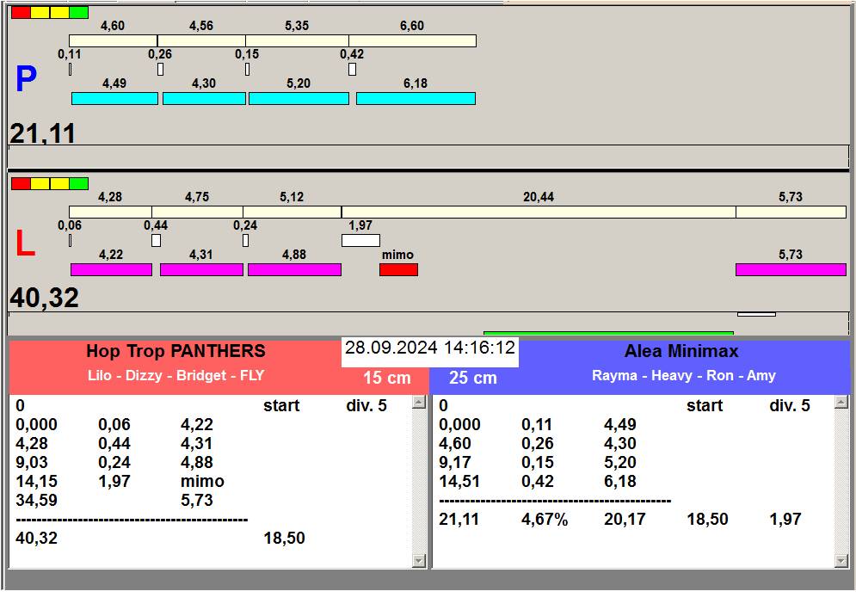
Task: Click the green start light in lane L
Action: pyautogui.click(x=78, y=184)
